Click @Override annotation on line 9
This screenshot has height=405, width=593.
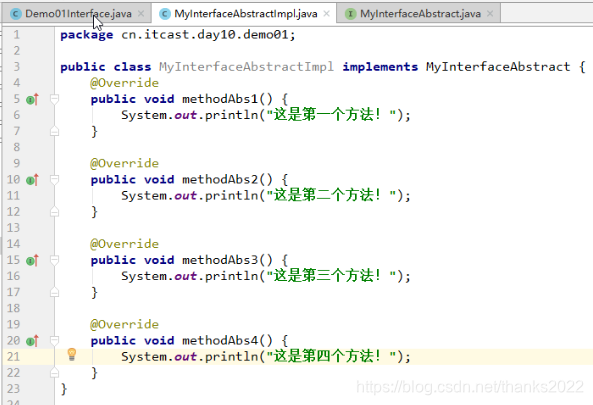124,163
